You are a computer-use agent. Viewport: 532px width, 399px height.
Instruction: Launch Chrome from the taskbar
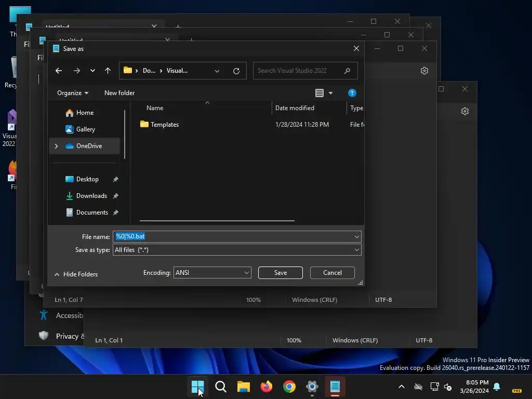[289, 387]
